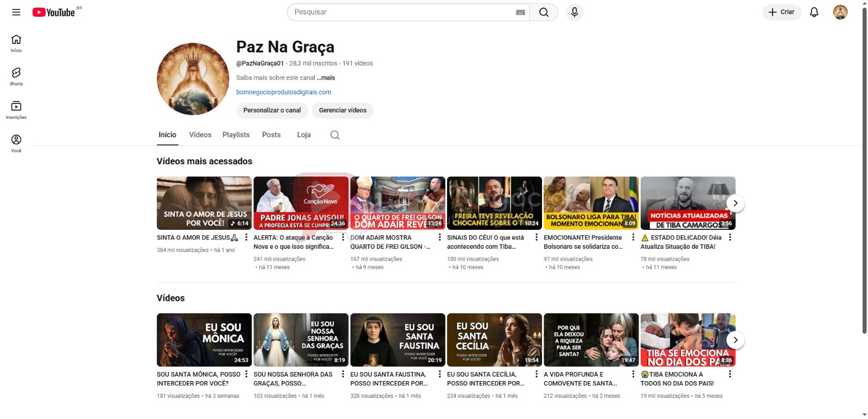Search within channel using magnifier icon
The height and width of the screenshot is (419, 868).
(335, 135)
